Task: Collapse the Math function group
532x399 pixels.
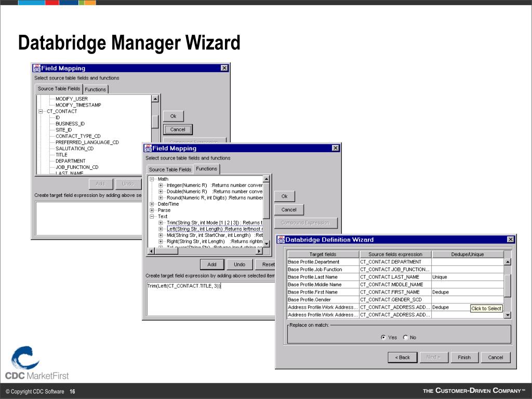Action: tap(152, 179)
